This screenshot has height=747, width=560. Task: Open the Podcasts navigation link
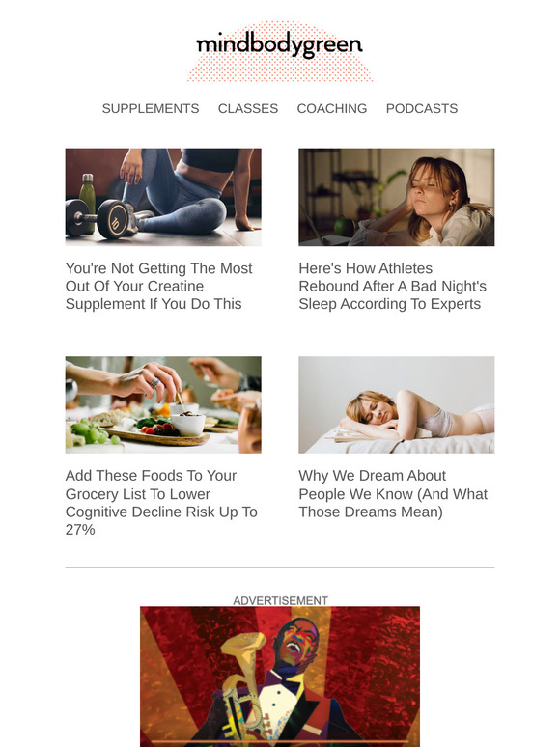(x=422, y=109)
